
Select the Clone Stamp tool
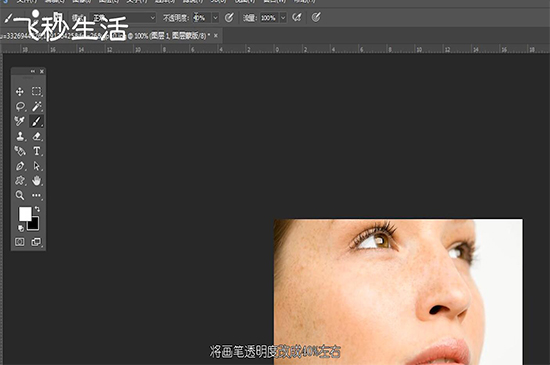pyautogui.click(x=20, y=136)
